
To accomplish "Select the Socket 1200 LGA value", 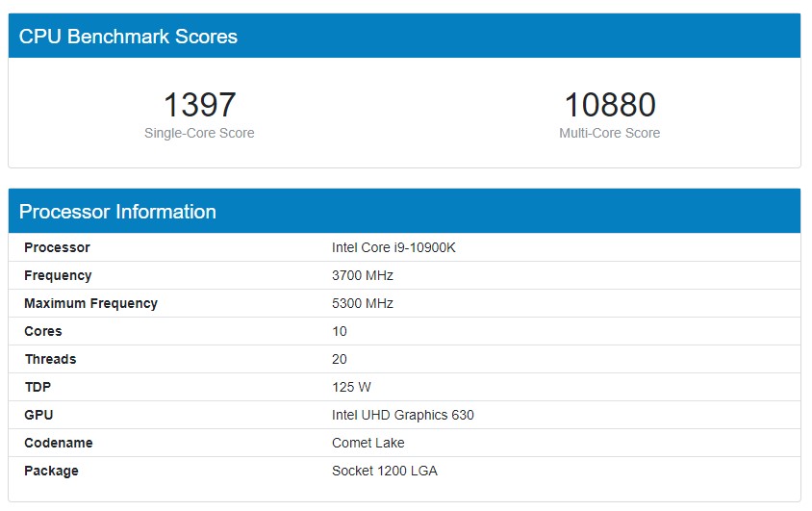I will (x=385, y=472).
